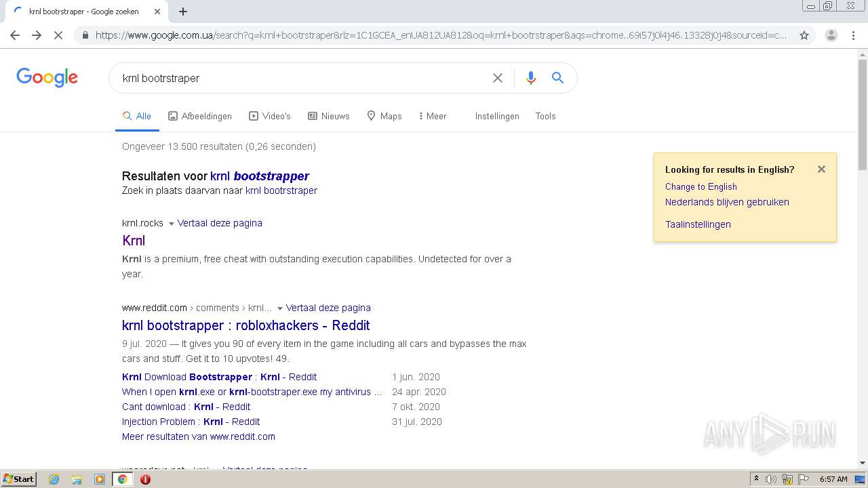Start voice search with microphone
This screenshot has height=488, width=868.
coord(531,78)
